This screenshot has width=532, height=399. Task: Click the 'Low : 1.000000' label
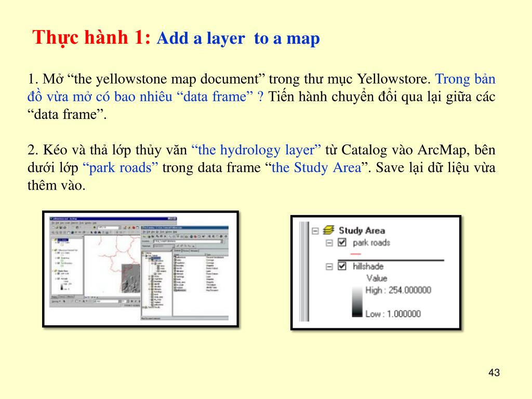pyautogui.click(x=393, y=314)
